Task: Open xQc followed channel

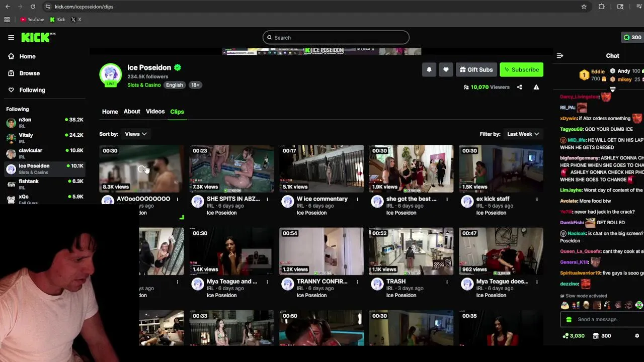Action: 44,199
